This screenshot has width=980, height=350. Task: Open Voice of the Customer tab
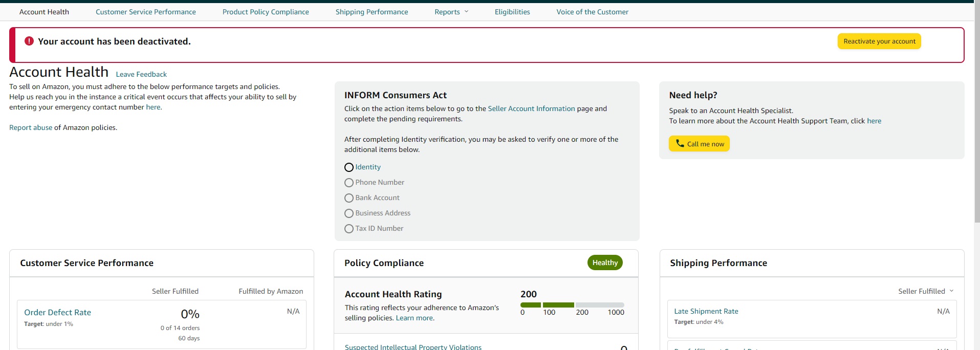point(593,12)
